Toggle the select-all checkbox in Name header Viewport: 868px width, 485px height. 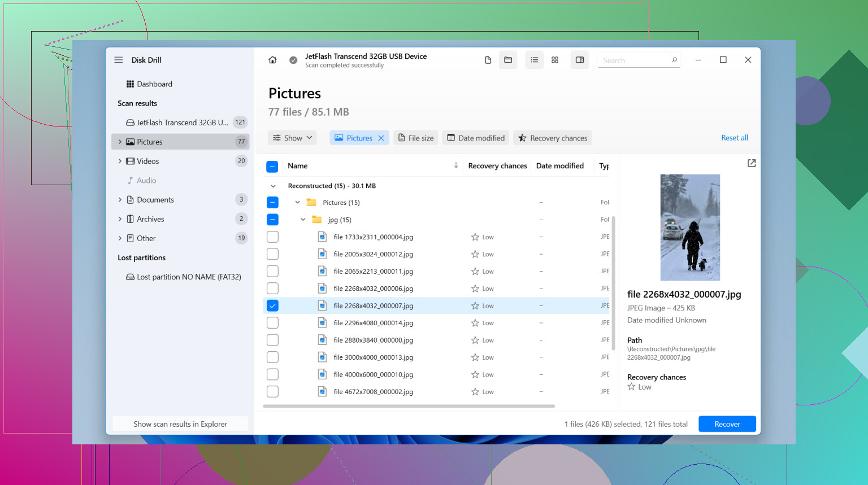[x=272, y=166]
